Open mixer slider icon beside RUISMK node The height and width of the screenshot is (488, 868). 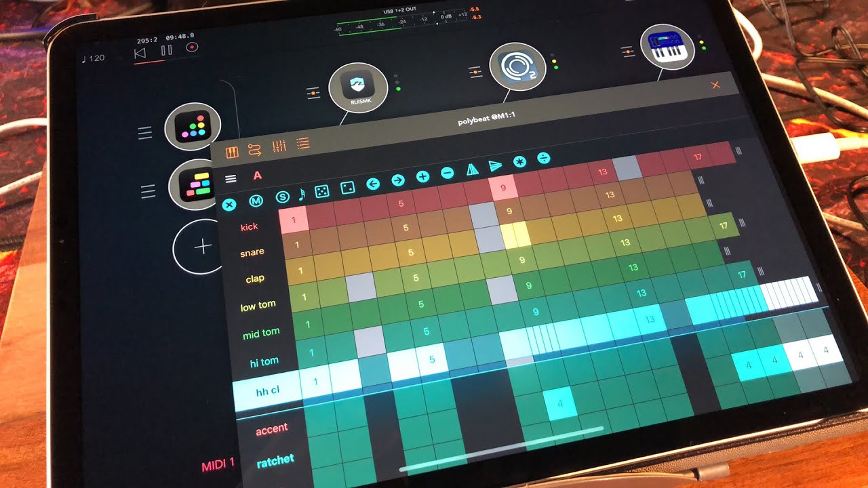[313, 94]
